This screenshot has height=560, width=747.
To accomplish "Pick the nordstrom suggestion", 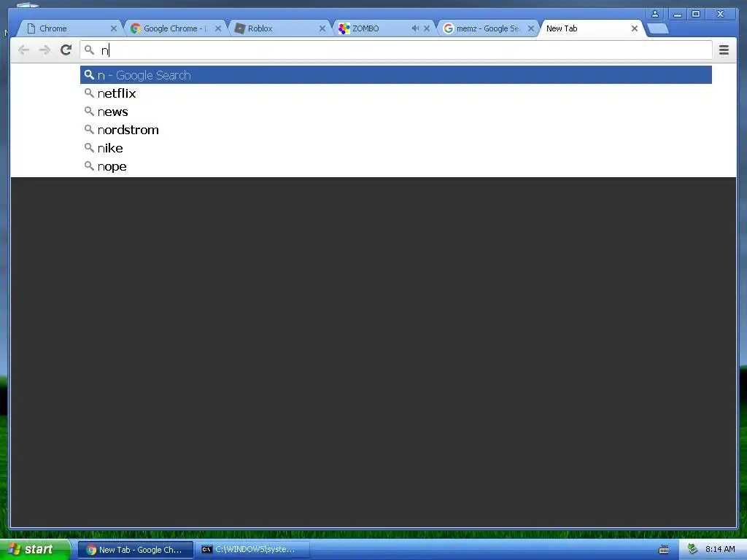I will (396, 130).
